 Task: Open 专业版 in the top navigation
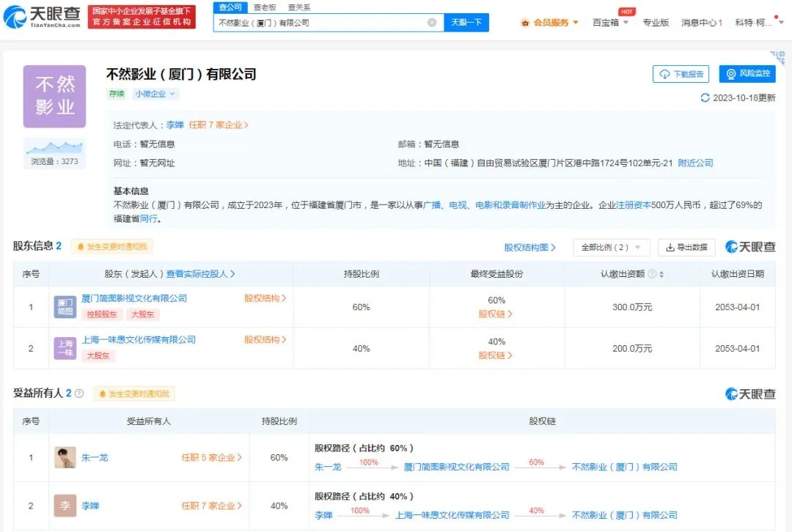click(656, 23)
